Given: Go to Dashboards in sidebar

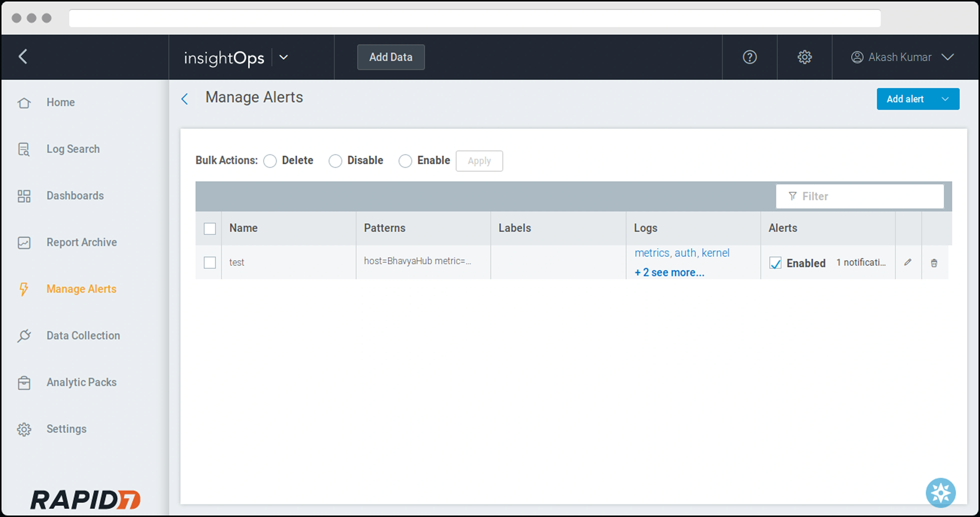Looking at the screenshot, I should [75, 196].
